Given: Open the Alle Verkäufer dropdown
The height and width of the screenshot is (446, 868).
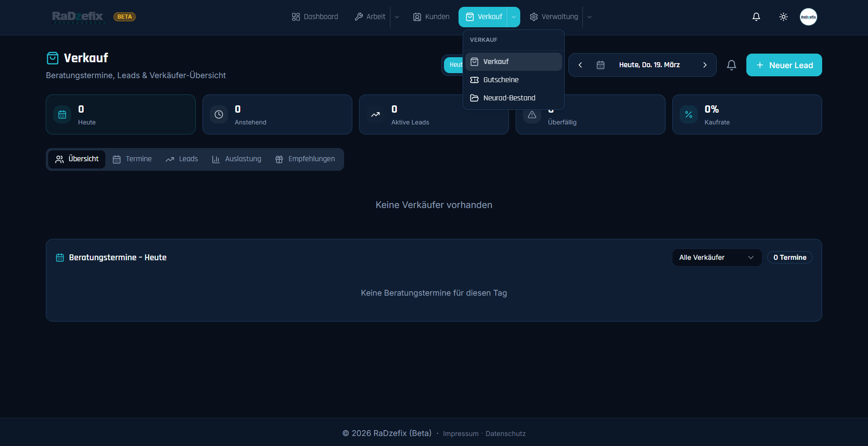Looking at the screenshot, I should pyautogui.click(x=716, y=258).
